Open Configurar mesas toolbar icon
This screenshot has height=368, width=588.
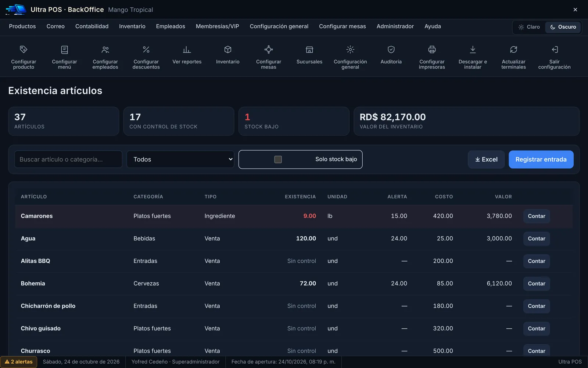269,50
